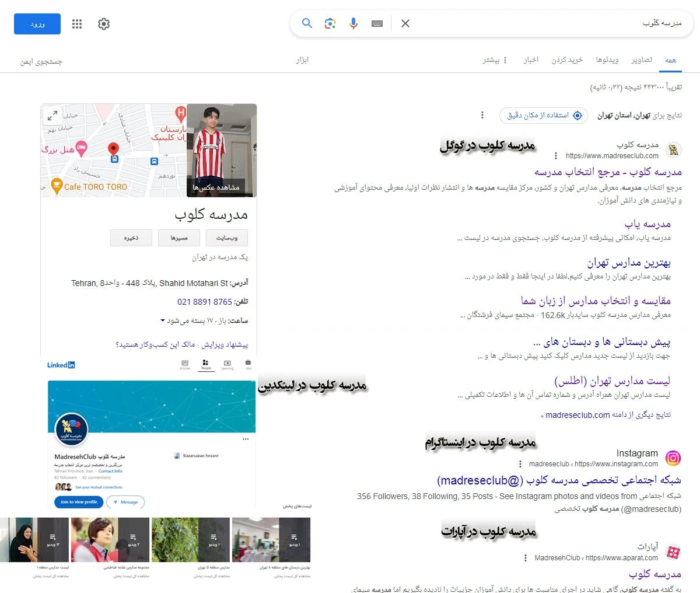Viewport: 700px width, 593px height.
Task: Click the search field containing مدرسه کلوب
Action: pos(548,23)
